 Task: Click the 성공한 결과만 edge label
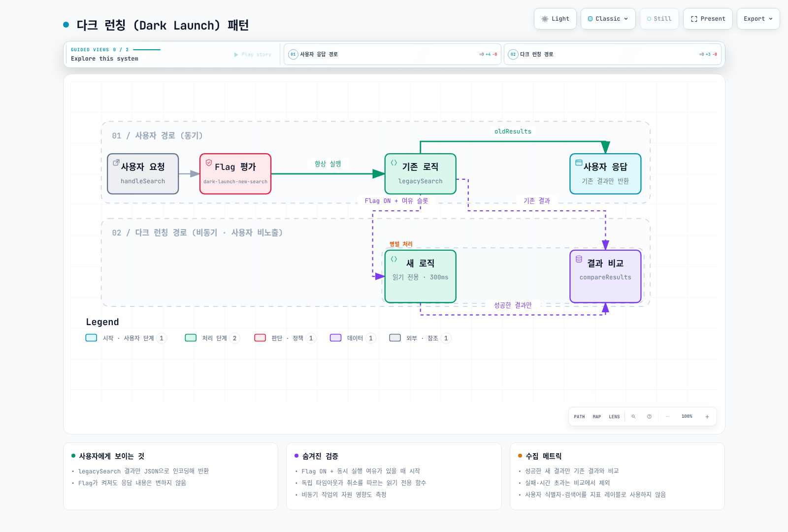(513, 305)
